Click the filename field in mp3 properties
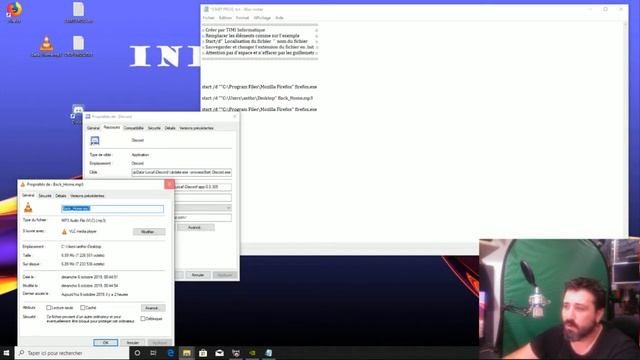The height and width of the screenshot is (360, 640). (112, 209)
